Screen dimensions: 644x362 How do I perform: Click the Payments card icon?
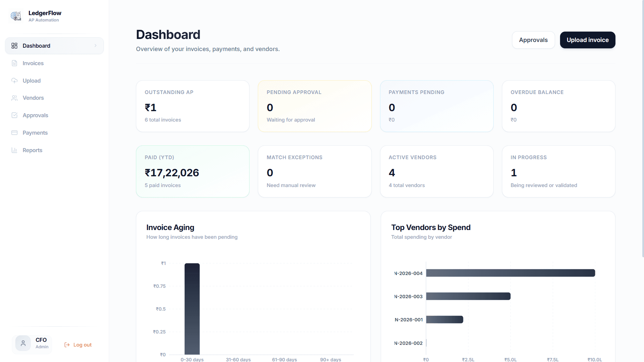click(x=14, y=133)
